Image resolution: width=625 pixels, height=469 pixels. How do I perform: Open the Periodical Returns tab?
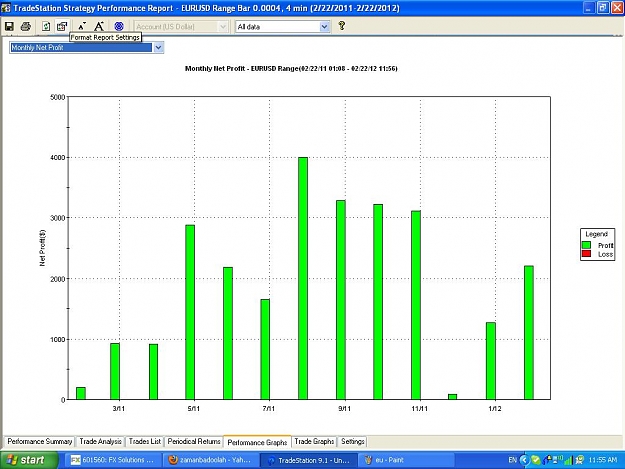(194, 442)
